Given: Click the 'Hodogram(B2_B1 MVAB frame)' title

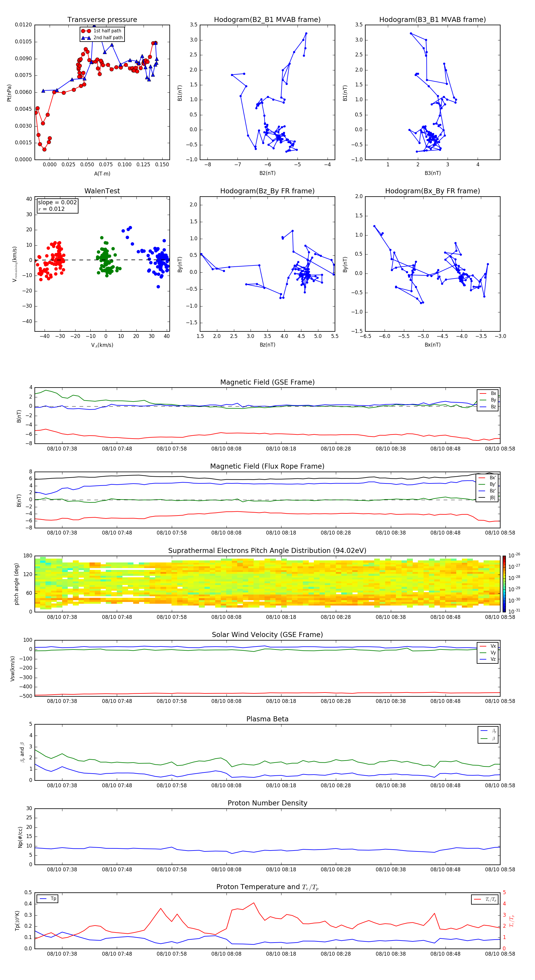Looking at the screenshot, I should click(x=267, y=20).
